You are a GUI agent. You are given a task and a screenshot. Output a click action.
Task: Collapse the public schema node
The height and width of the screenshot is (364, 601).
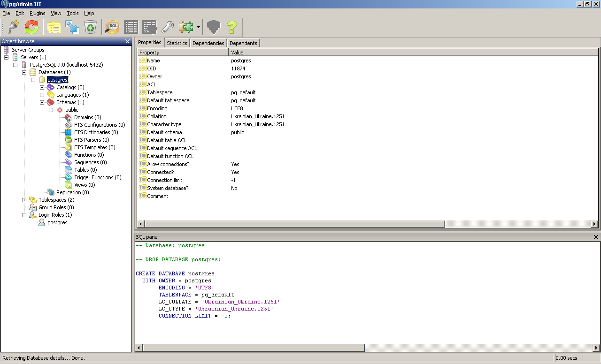pyautogui.click(x=51, y=110)
